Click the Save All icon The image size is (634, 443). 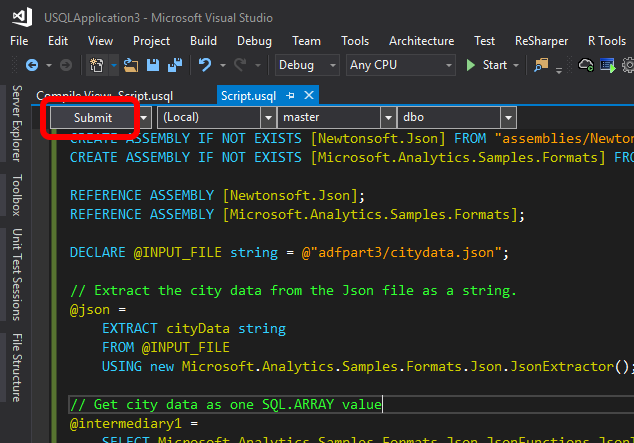click(175, 65)
